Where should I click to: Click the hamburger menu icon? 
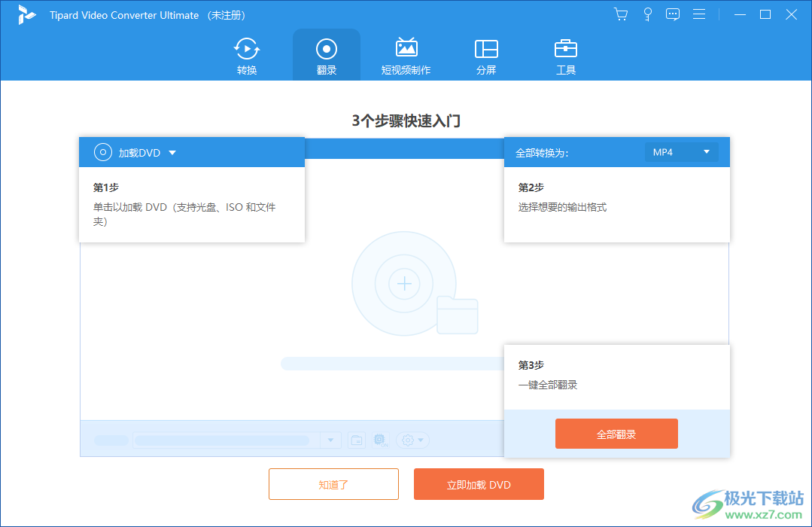(x=699, y=14)
